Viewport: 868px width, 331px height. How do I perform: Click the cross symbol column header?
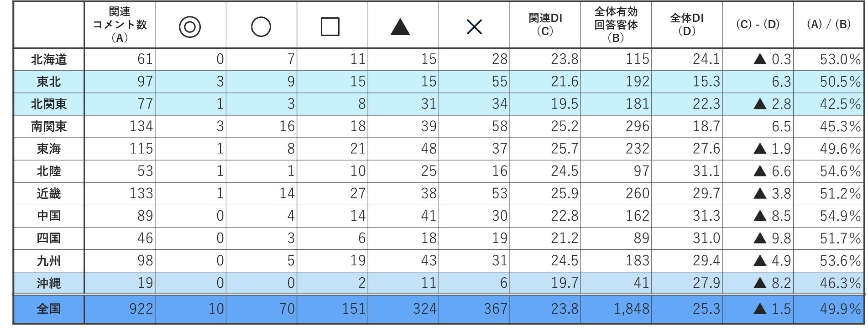[474, 27]
